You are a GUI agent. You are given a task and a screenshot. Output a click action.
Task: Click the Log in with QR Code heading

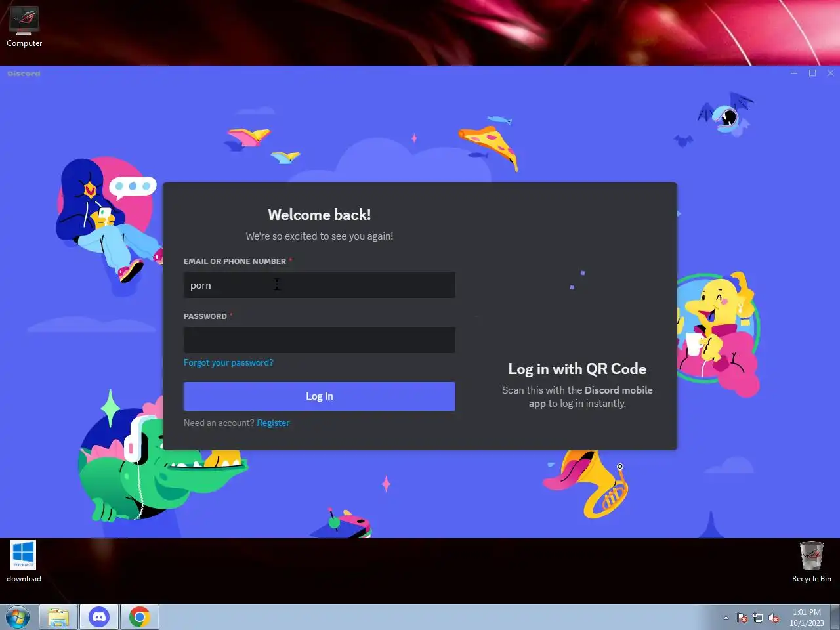(x=577, y=369)
